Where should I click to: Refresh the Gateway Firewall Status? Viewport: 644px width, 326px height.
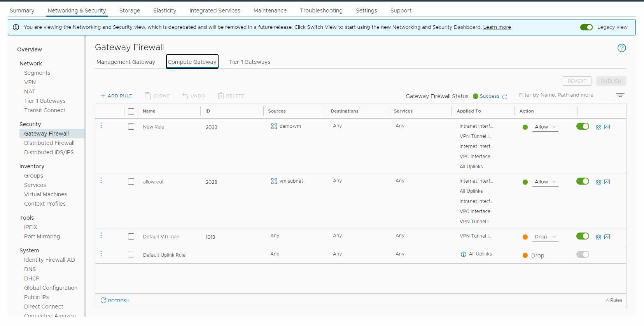coord(505,97)
